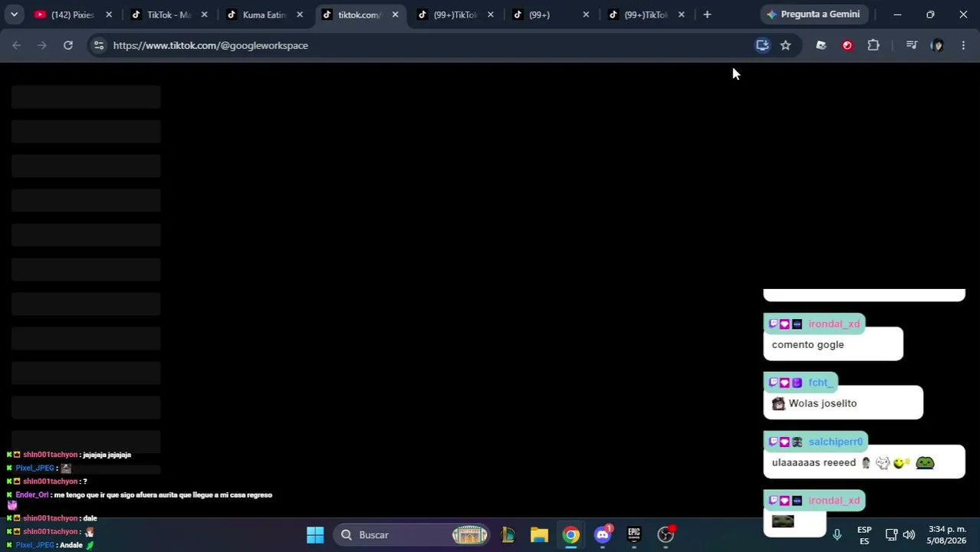Open Discord from the taskbar
Screen dimensions: 980x552
coord(603,534)
